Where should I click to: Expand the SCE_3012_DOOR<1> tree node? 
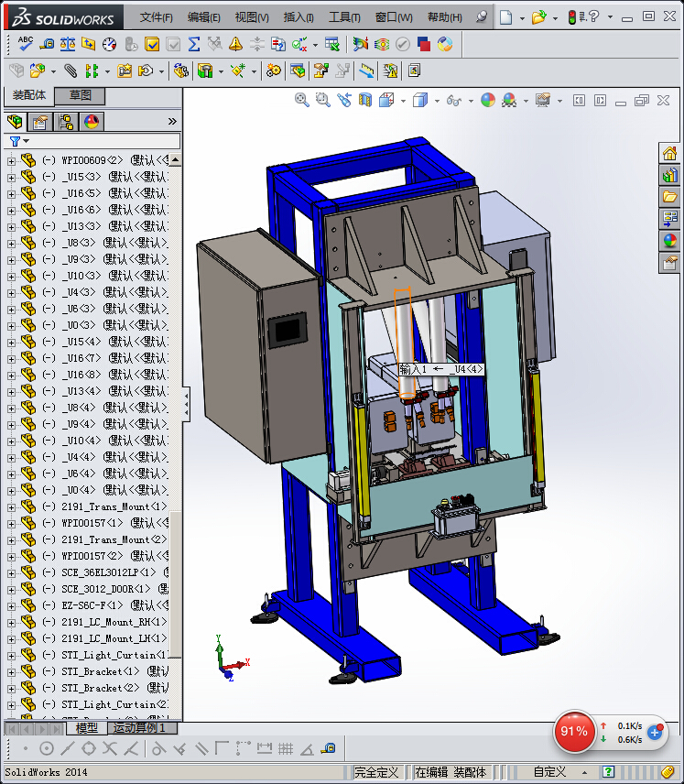click(x=11, y=590)
